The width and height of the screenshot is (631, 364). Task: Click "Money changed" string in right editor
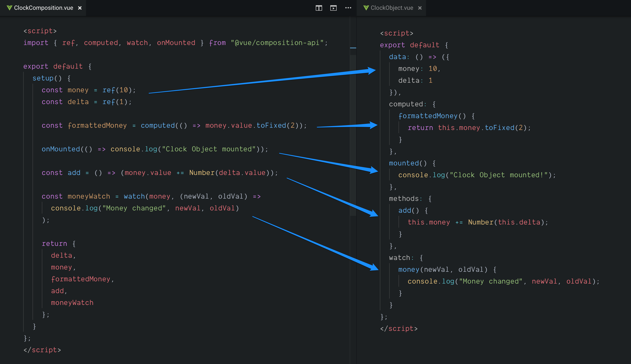click(491, 281)
